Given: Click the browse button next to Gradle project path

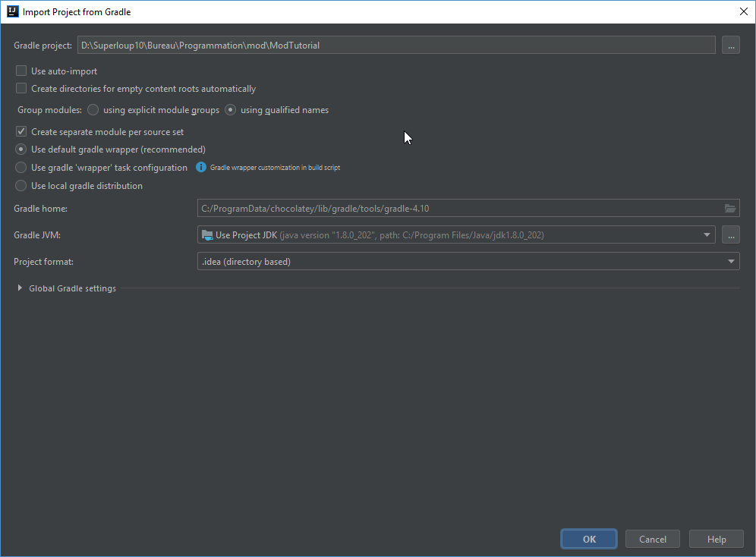Looking at the screenshot, I should pyautogui.click(x=731, y=46).
